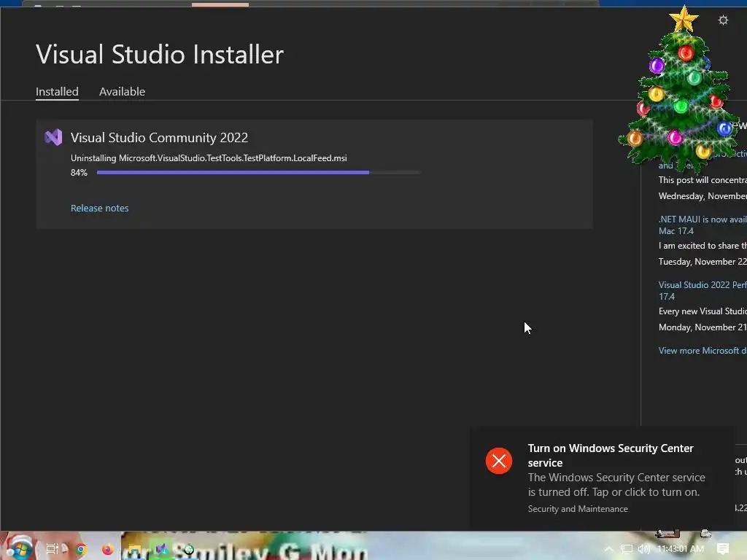Click the 'Every new Visual Studio' news summary
747x560 pixels.
[x=703, y=311]
